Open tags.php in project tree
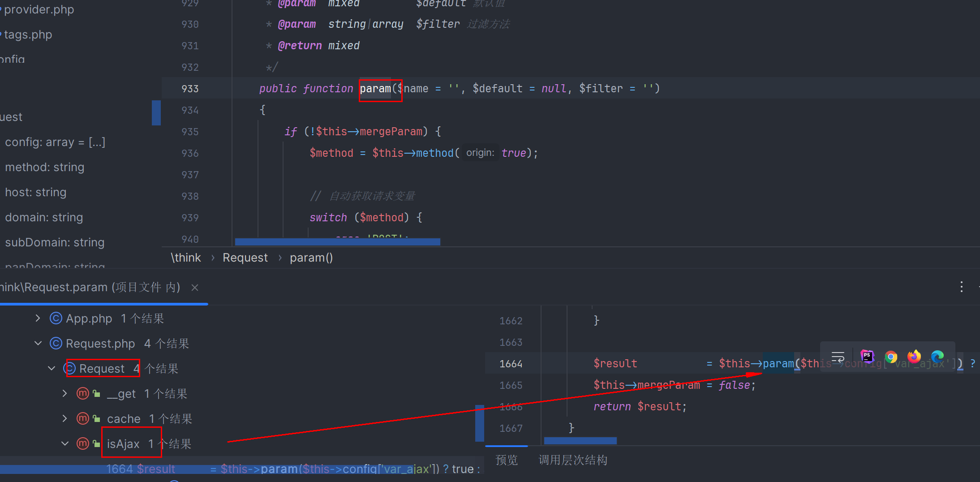 tap(28, 34)
